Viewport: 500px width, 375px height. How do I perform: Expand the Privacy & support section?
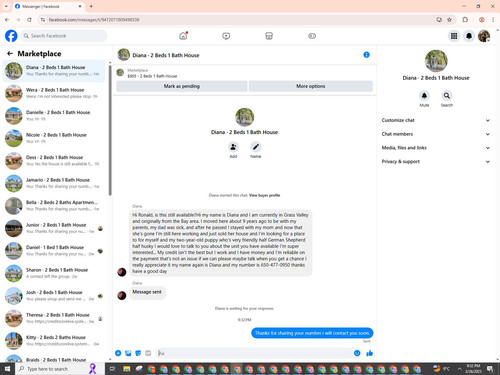(x=436, y=161)
